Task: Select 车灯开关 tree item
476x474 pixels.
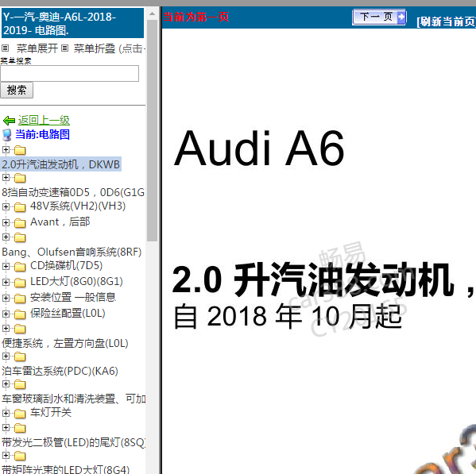Action: coord(51,412)
